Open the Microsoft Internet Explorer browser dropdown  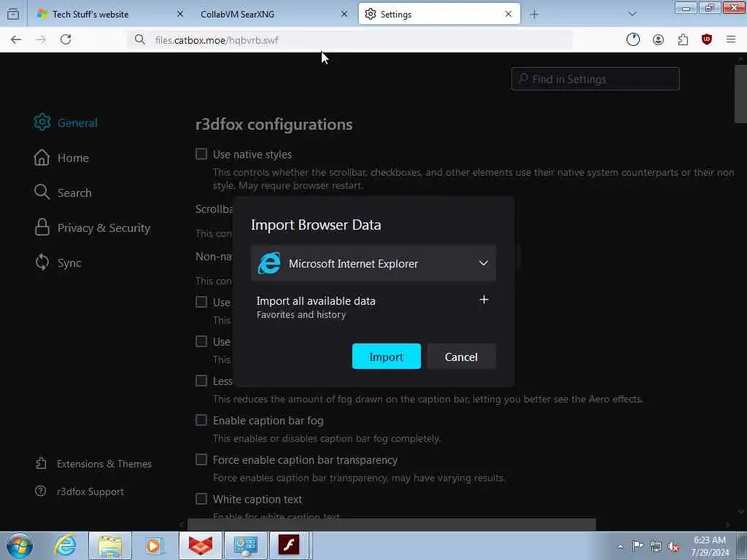[373, 263]
